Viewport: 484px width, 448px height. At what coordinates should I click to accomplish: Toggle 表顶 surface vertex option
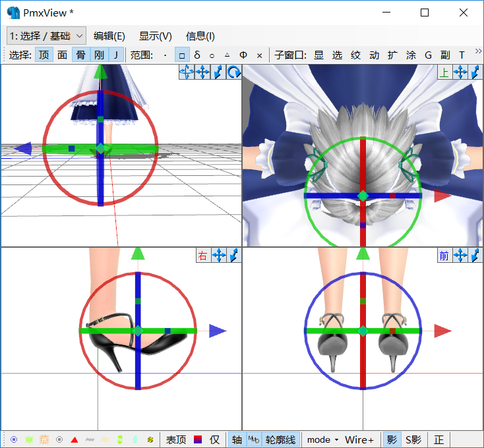point(176,439)
